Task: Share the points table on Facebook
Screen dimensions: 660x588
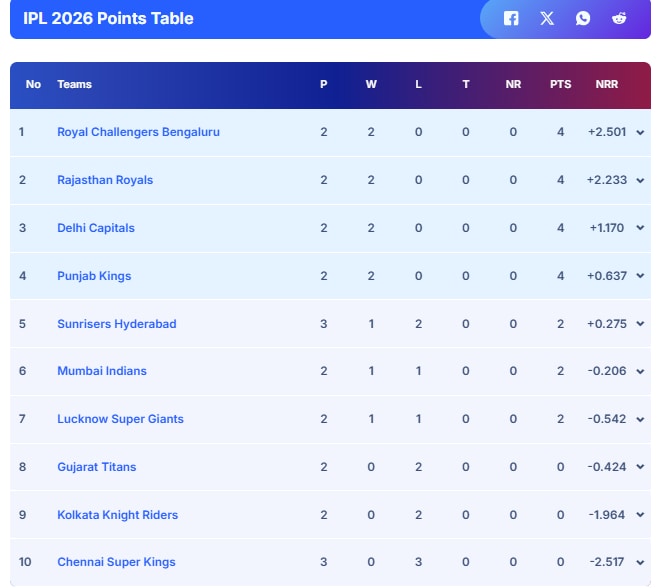Action: [511, 19]
